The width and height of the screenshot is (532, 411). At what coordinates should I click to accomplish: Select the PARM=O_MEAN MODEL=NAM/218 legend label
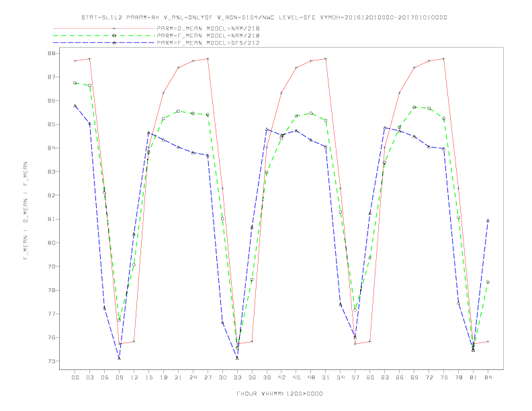pos(208,28)
